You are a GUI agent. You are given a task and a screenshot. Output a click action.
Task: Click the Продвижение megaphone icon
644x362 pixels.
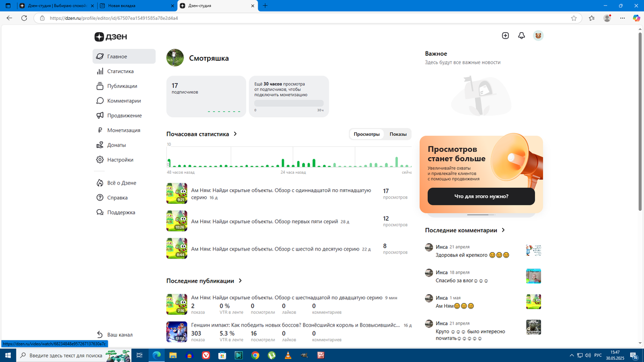point(100,115)
